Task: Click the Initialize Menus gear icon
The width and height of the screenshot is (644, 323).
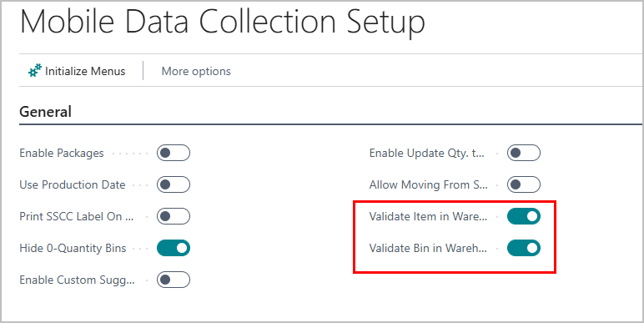Action: [x=35, y=71]
